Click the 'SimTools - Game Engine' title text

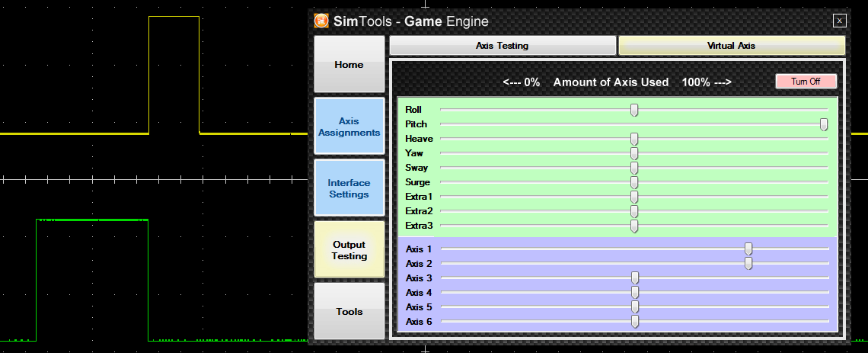[410, 21]
